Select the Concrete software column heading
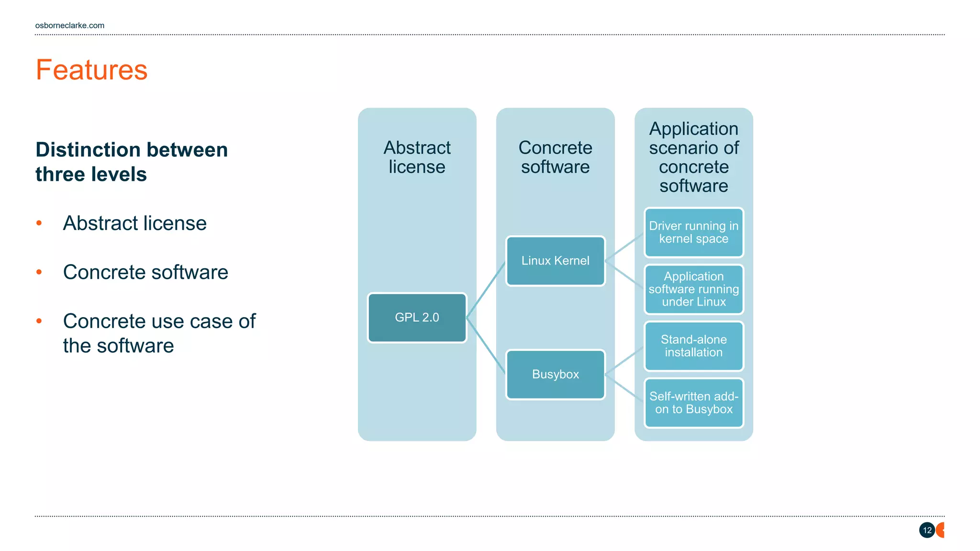The height and width of the screenshot is (551, 980). 555,157
